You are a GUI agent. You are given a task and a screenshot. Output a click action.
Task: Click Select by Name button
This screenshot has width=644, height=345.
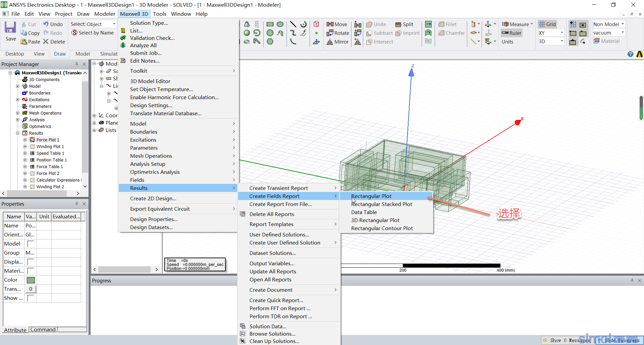pos(93,33)
